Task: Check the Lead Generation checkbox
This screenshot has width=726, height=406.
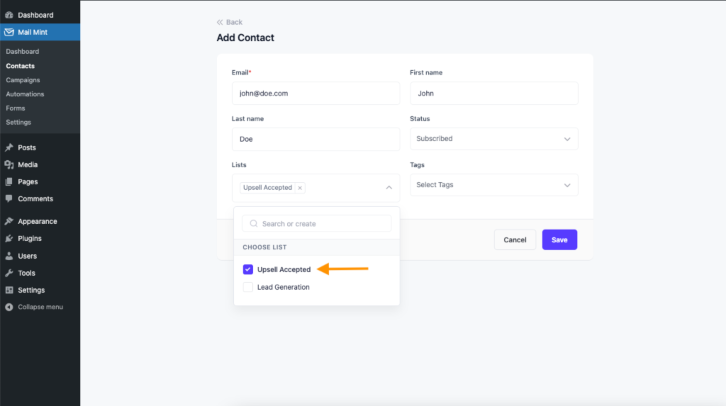Action: click(x=248, y=287)
